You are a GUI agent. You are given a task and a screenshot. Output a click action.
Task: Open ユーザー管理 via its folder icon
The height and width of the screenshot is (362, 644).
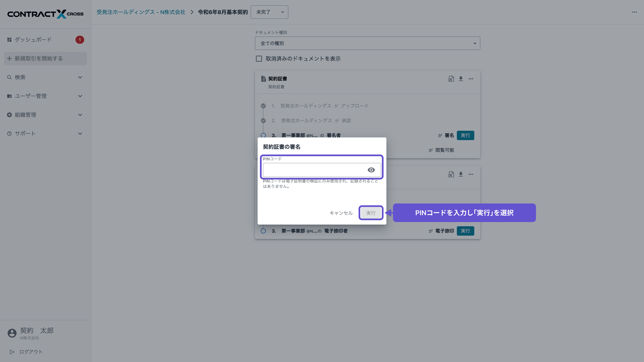pos(9,96)
